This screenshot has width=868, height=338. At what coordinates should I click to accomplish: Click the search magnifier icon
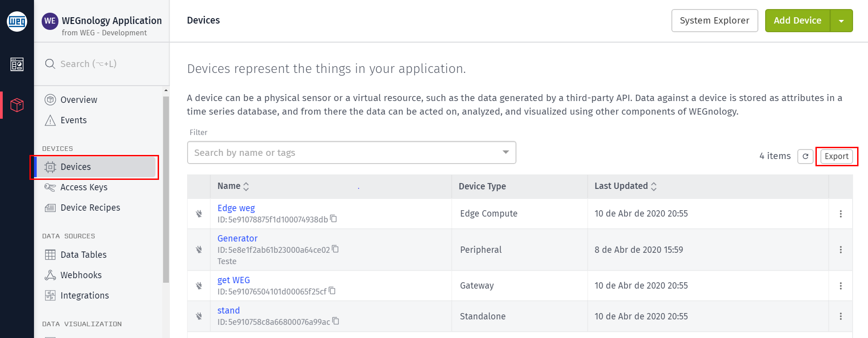pos(50,64)
